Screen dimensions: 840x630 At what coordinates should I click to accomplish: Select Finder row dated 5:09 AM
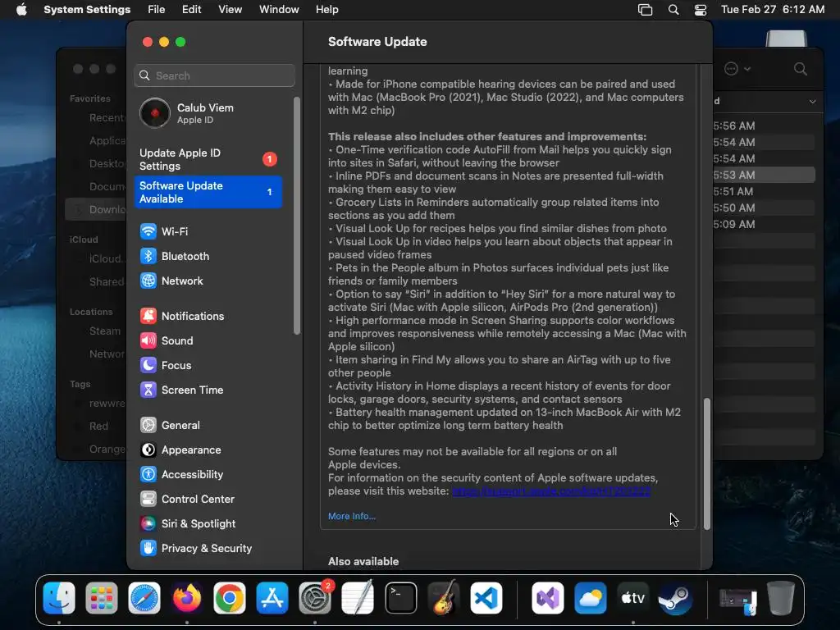tap(765, 225)
